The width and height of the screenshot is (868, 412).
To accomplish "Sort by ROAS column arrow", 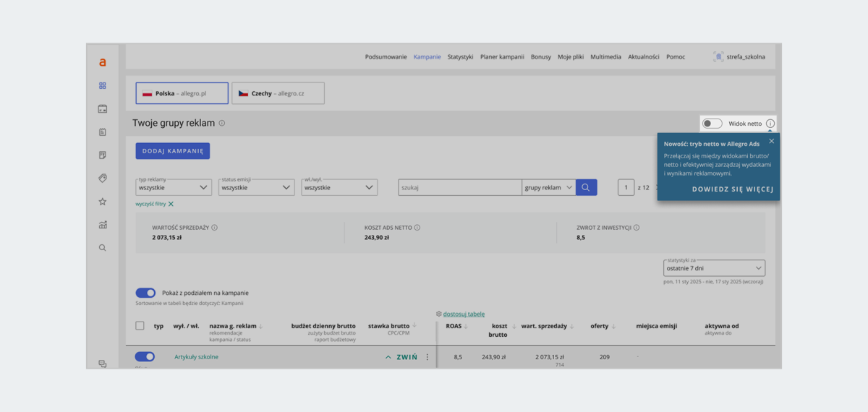I will point(466,326).
